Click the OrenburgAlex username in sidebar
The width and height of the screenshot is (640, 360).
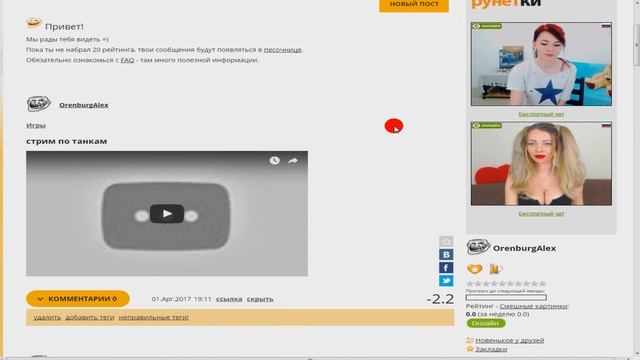(524, 248)
